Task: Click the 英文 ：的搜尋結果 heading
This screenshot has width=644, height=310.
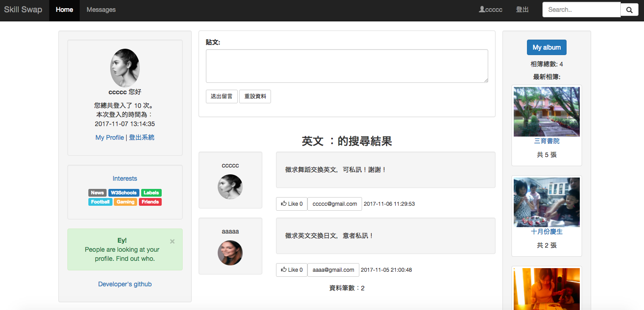Action: (x=347, y=141)
